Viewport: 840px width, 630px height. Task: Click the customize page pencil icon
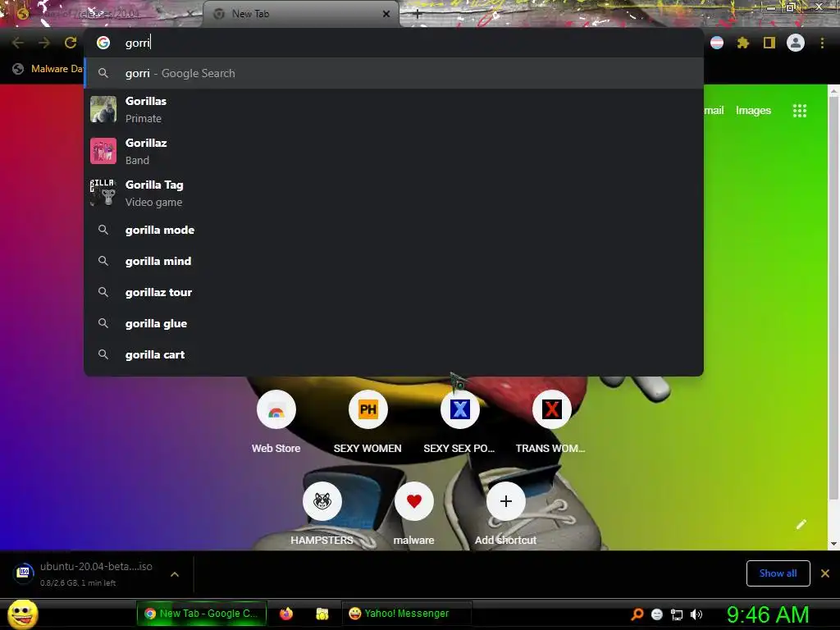click(801, 524)
